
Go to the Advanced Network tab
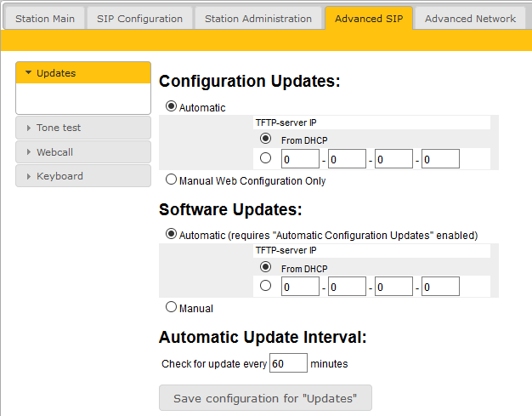[470, 19]
